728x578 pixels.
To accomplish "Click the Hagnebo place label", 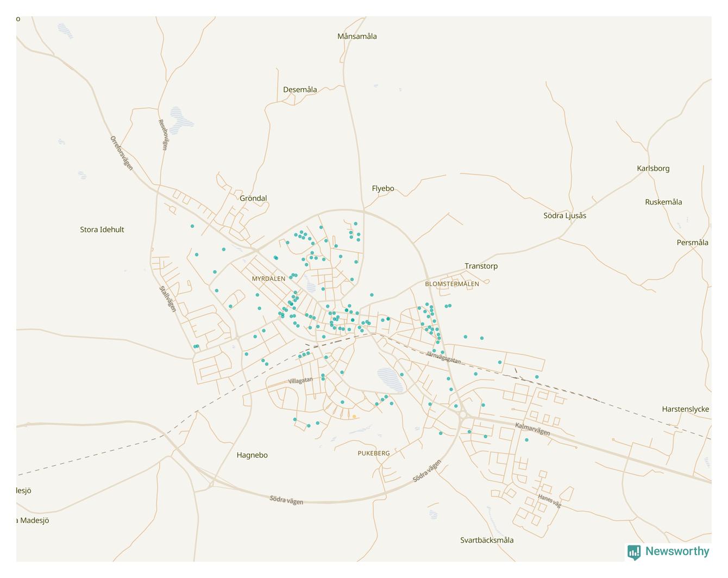I will click(252, 455).
